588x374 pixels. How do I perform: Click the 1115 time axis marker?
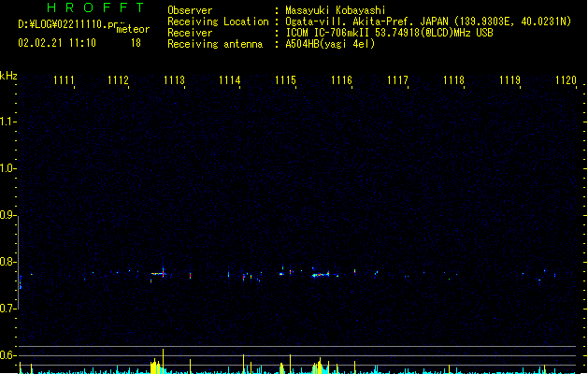point(285,80)
